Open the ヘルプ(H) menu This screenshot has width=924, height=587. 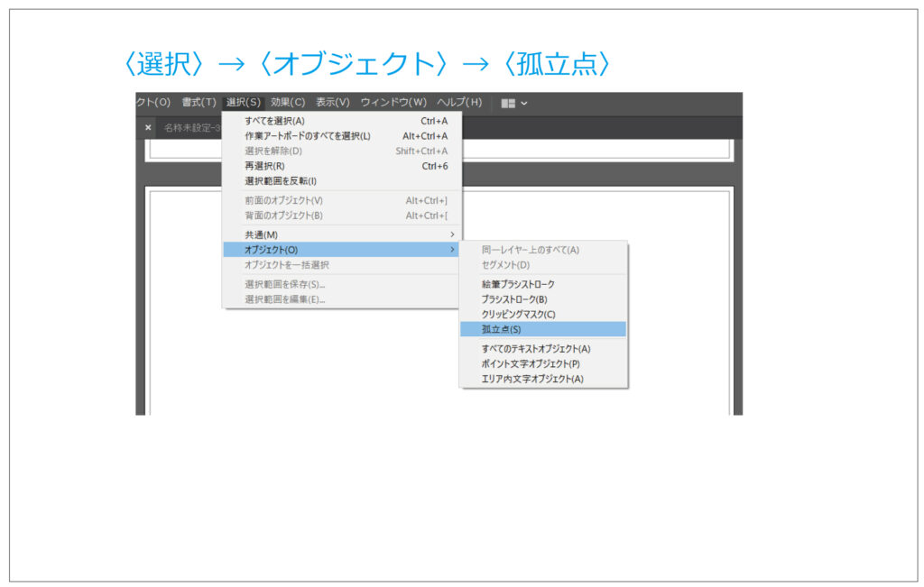[x=459, y=103]
